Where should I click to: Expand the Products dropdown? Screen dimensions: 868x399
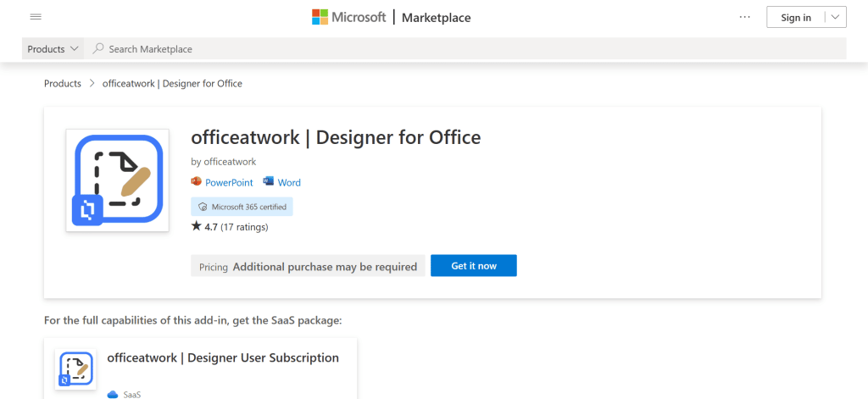53,49
